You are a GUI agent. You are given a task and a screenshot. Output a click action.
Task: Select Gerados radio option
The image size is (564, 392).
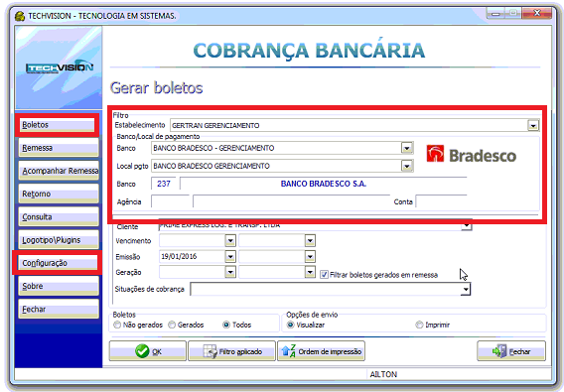(172, 325)
